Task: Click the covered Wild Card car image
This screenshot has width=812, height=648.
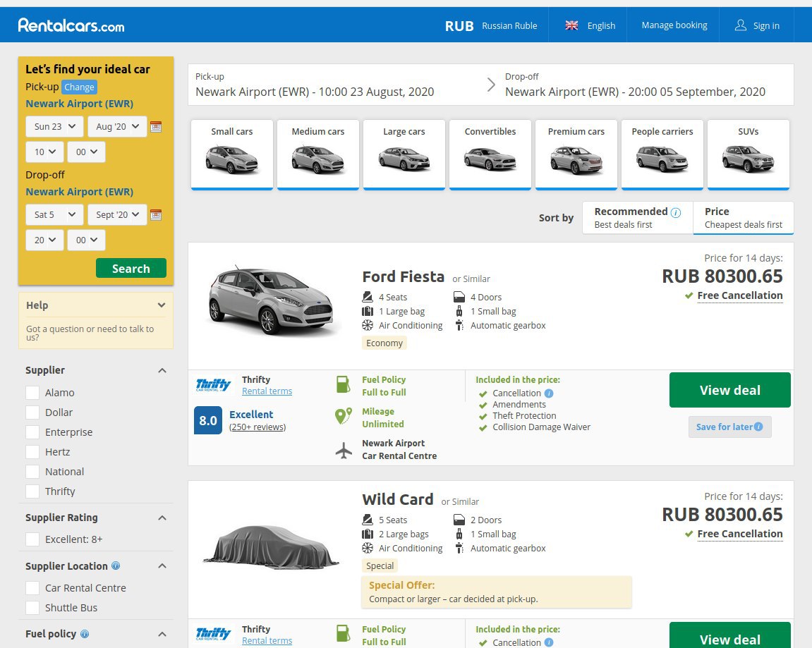Action: tap(272, 548)
